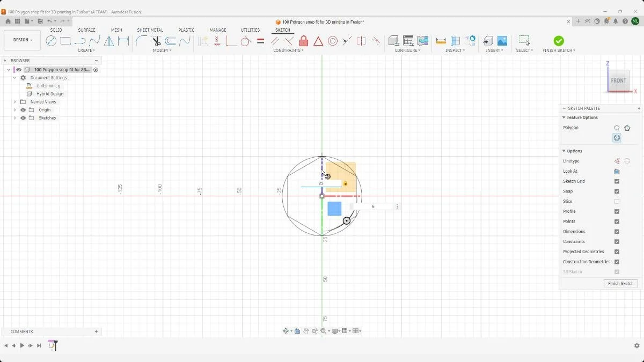Apply the Coincident constraint
This screenshot has height=362, width=644.
pyautogui.click(x=231, y=41)
